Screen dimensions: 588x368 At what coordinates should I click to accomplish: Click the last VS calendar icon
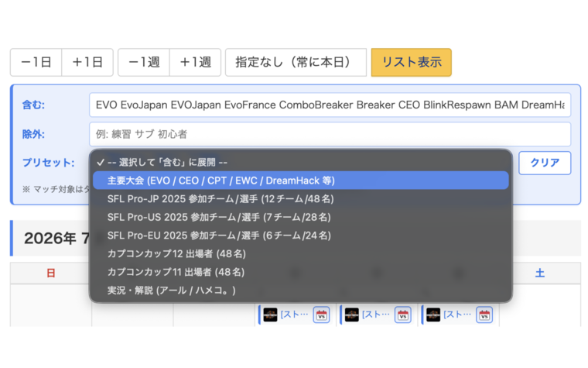(x=484, y=315)
